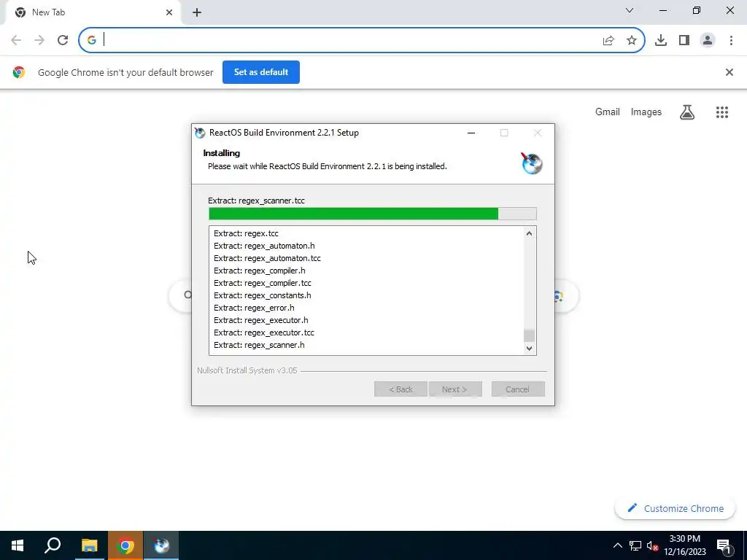This screenshot has height=560, width=747.
Task: Select log line 'Extract: regex.tcc'
Action: click(246, 233)
